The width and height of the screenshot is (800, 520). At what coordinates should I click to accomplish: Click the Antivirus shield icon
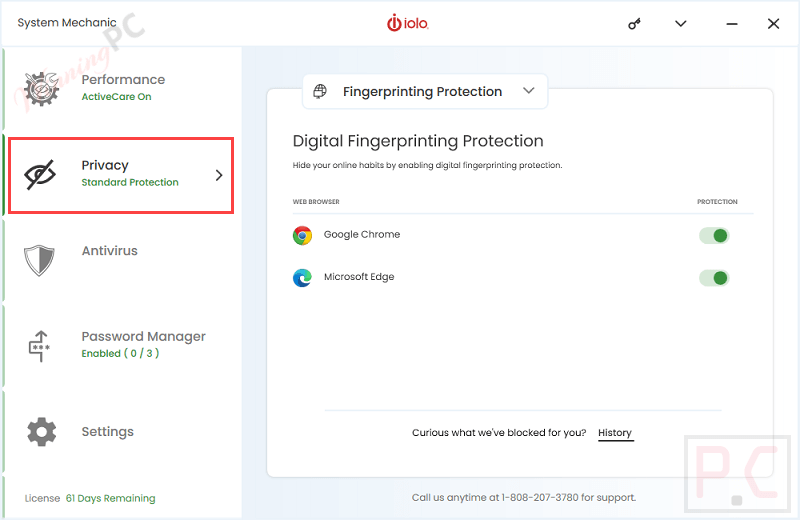click(39, 260)
